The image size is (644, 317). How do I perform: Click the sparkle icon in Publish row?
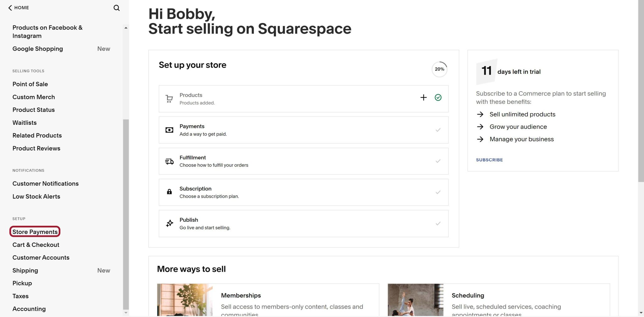(x=169, y=223)
